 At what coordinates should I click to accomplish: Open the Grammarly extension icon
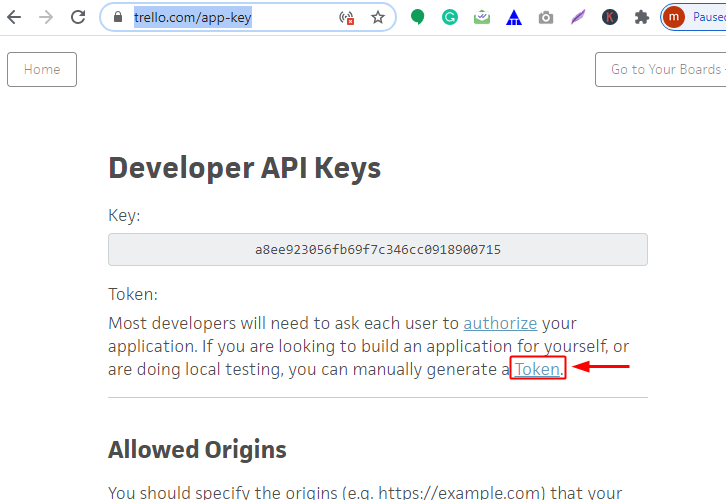450,17
